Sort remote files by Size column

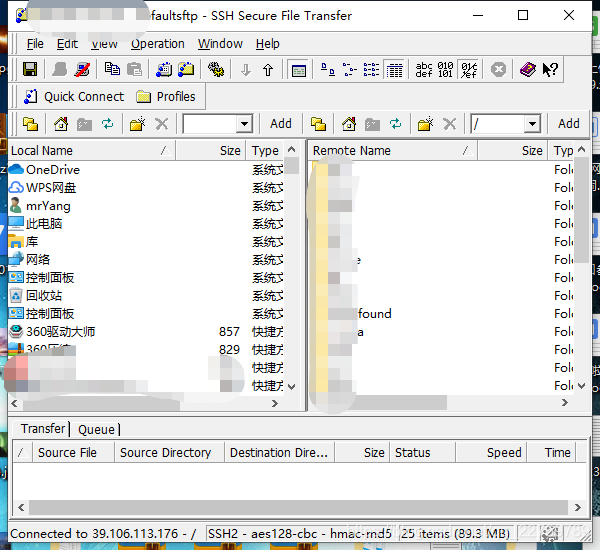(513, 150)
